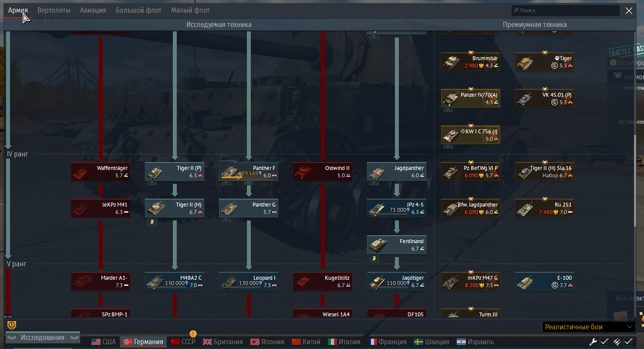Open the Авиация tab

tap(93, 10)
